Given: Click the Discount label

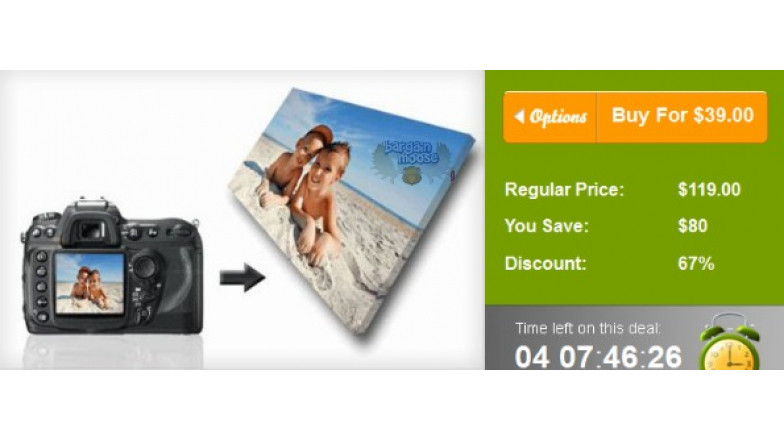Looking at the screenshot, I should (545, 263).
